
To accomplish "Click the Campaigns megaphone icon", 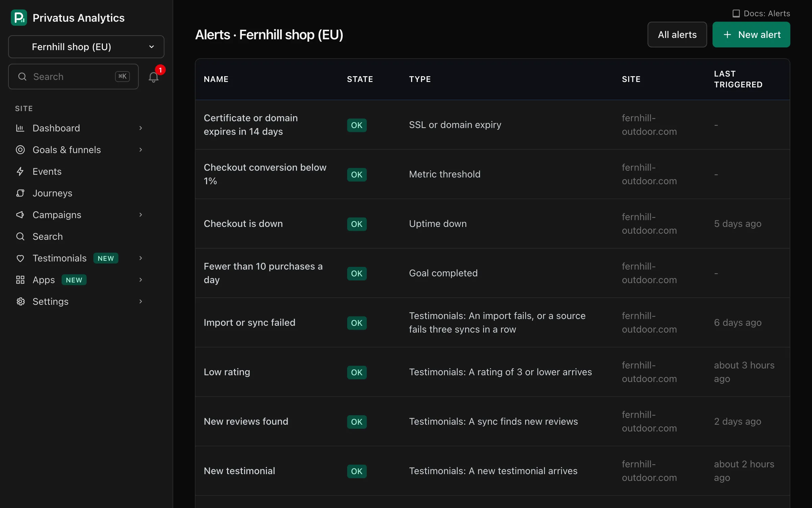I will pos(20,215).
